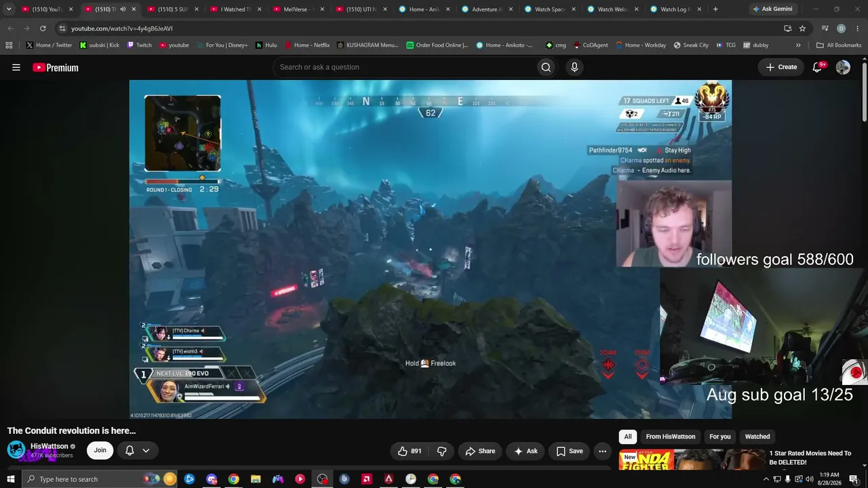Click the YouTube search input field
The height and width of the screenshot is (488, 868).
point(403,67)
